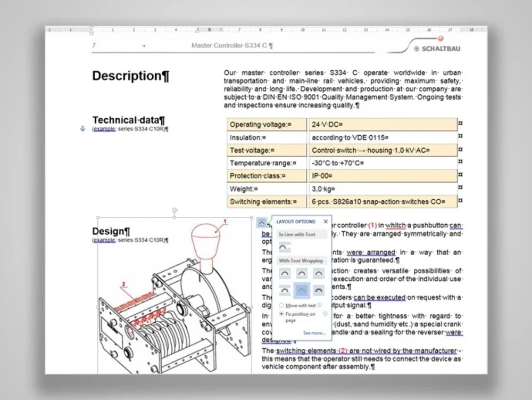Click the Design heading
This screenshot has height=400, width=532.
(111, 231)
